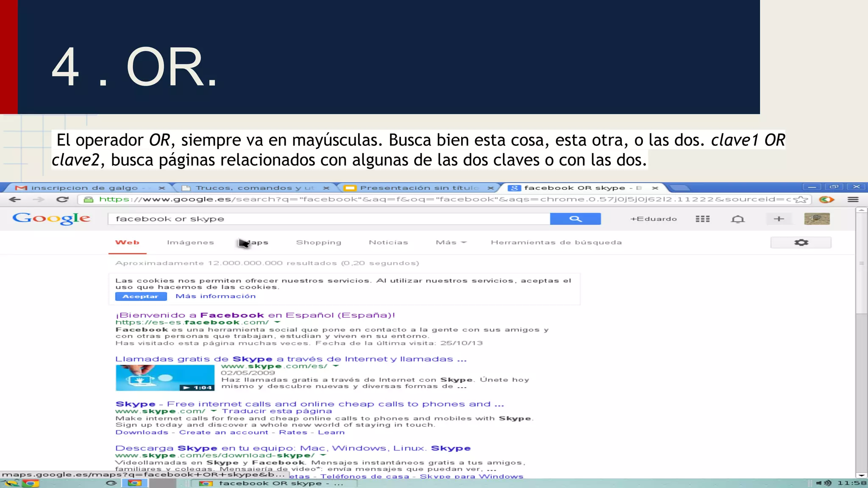This screenshot has height=488, width=868.
Task: Open the Downloads sitelink
Action: click(142, 432)
